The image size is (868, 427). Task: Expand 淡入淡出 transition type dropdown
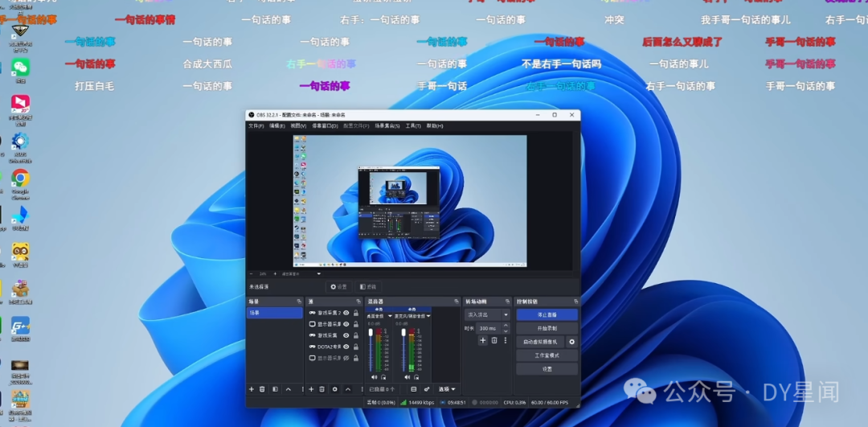pyautogui.click(x=506, y=314)
